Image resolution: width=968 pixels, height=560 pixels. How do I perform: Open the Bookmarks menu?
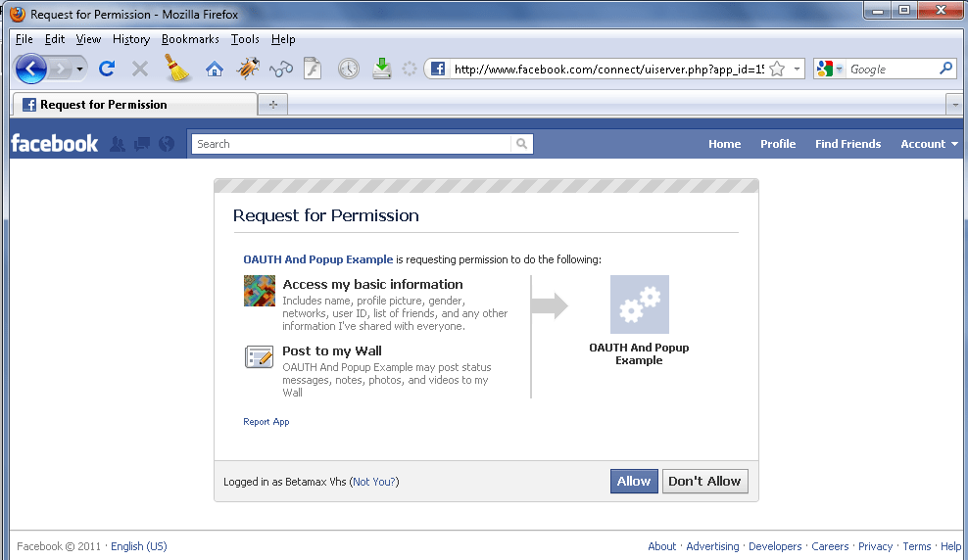tap(190, 39)
